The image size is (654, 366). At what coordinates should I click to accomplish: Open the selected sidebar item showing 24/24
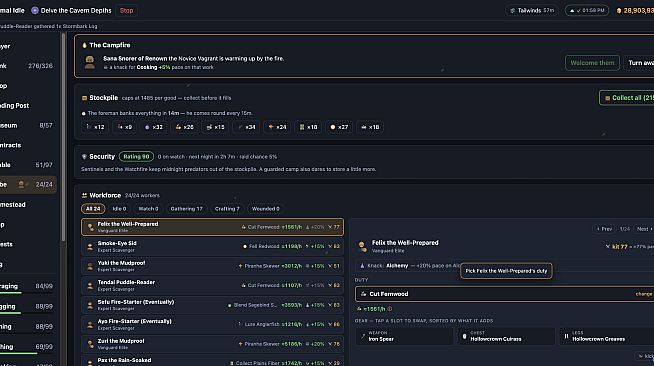[x=27, y=185]
